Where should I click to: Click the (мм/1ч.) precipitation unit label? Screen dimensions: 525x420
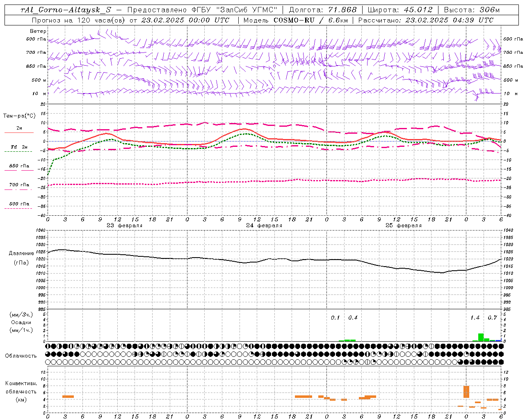(x=21, y=330)
